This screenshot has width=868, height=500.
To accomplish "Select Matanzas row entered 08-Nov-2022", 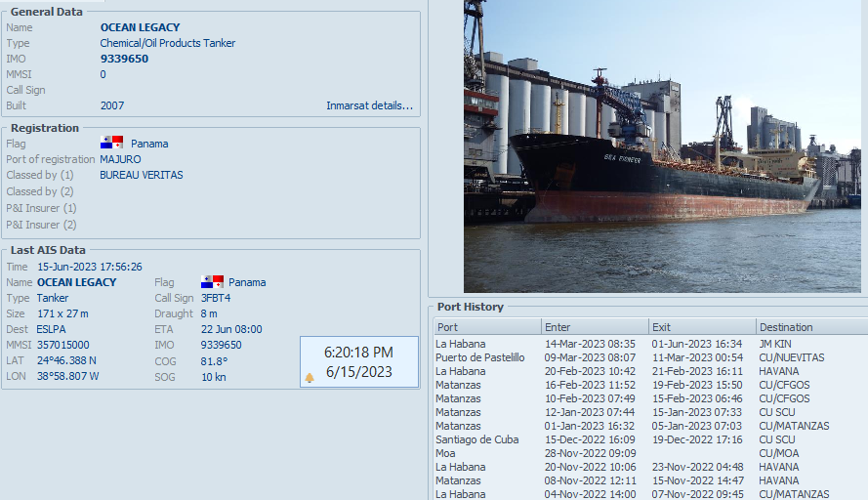I will click(650, 480).
